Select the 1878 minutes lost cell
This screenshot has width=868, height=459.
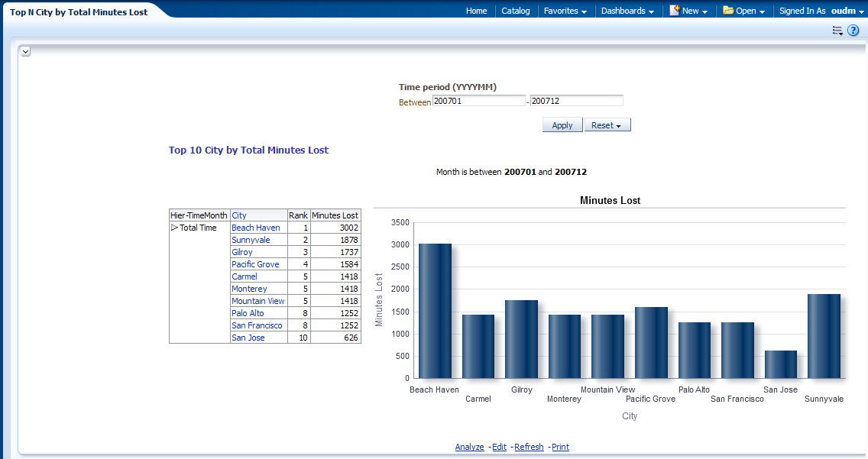335,240
